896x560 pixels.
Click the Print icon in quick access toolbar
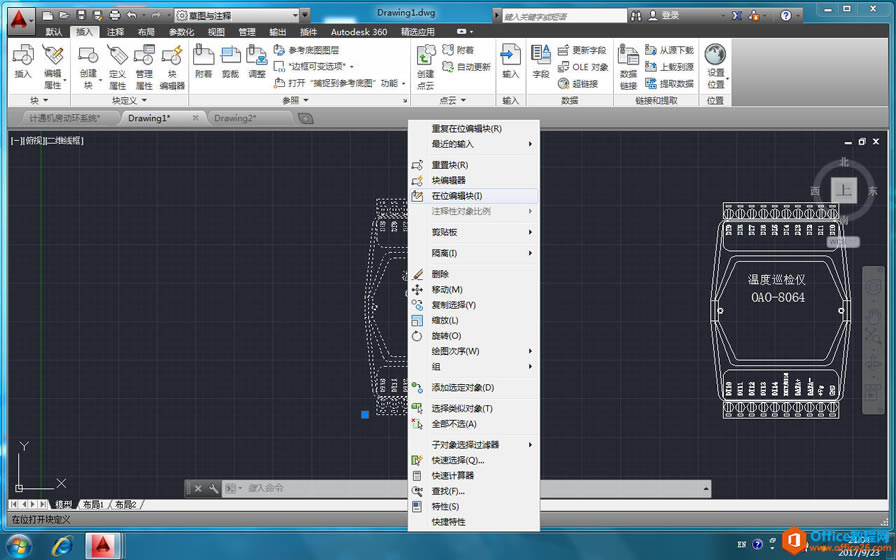(114, 15)
